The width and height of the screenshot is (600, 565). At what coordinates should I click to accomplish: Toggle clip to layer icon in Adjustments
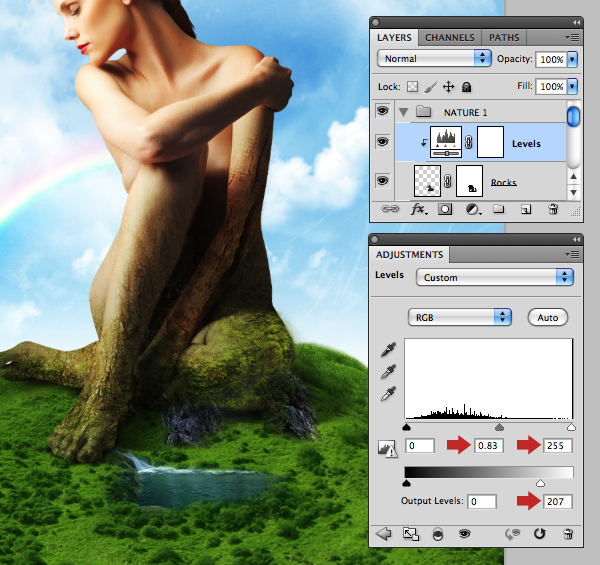point(438,534)
